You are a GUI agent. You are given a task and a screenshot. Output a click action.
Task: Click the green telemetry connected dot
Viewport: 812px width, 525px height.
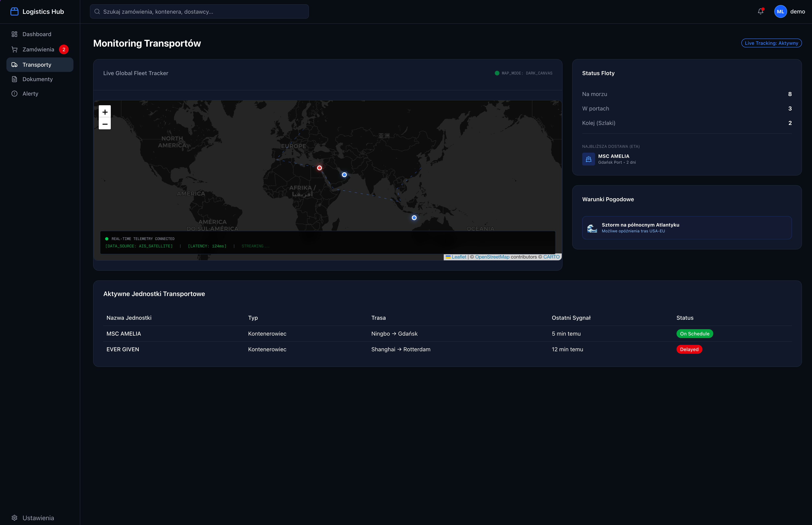tap(107, 239)
